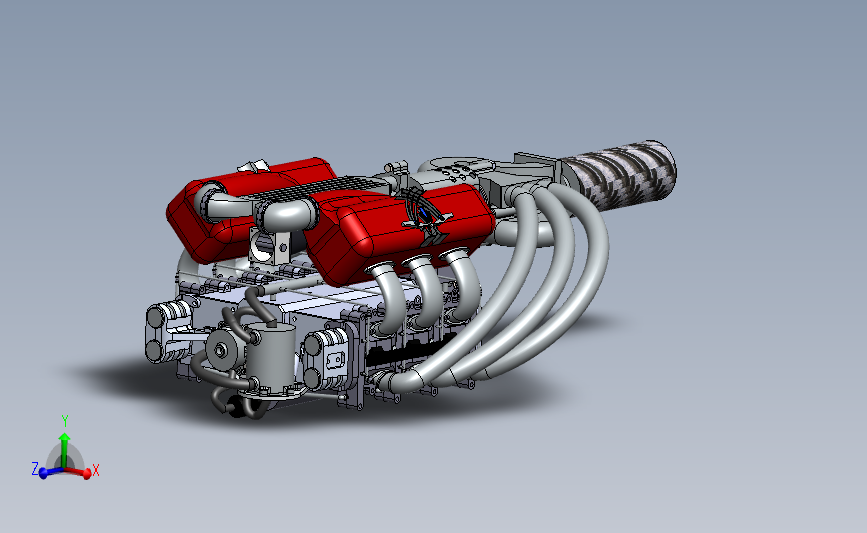Select the black clamp bracket on the right red cover

pyautogui.click(x=427, y=218)
